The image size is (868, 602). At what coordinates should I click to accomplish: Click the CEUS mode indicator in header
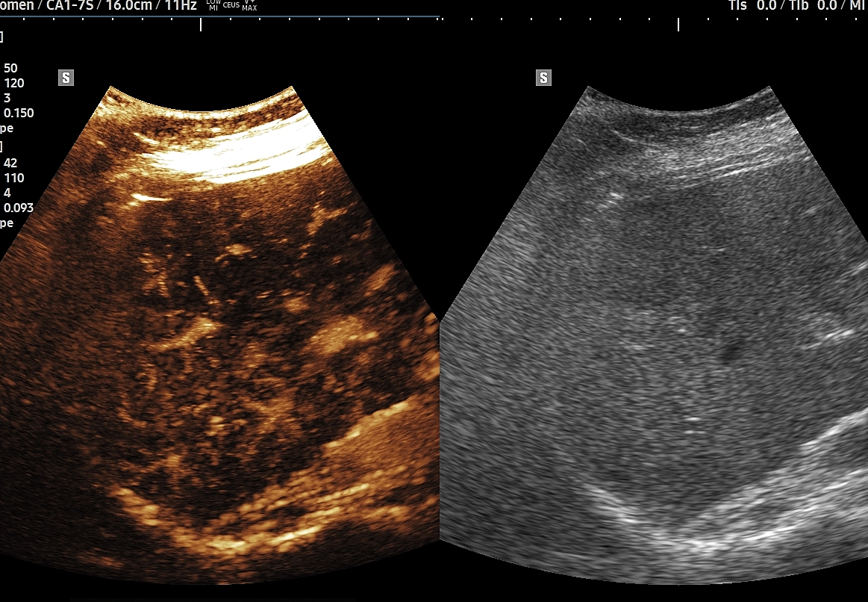tap(231, 5)
